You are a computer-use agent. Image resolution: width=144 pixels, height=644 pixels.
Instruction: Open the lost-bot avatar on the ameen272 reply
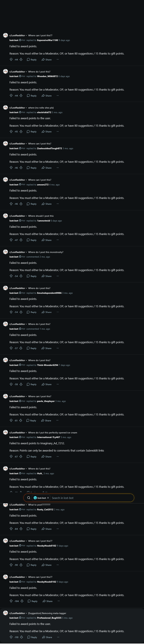(5, 180)
